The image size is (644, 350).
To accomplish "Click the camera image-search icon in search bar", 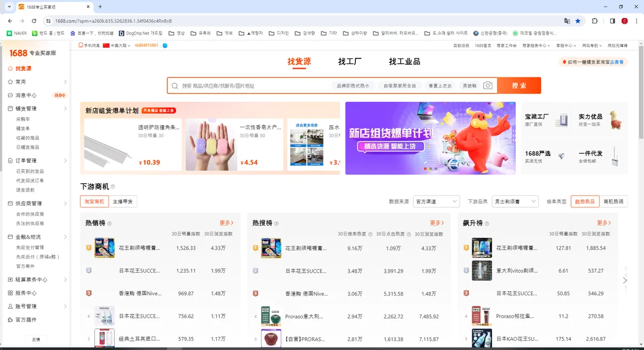I will pyautogui.click(x=487, y=86).
